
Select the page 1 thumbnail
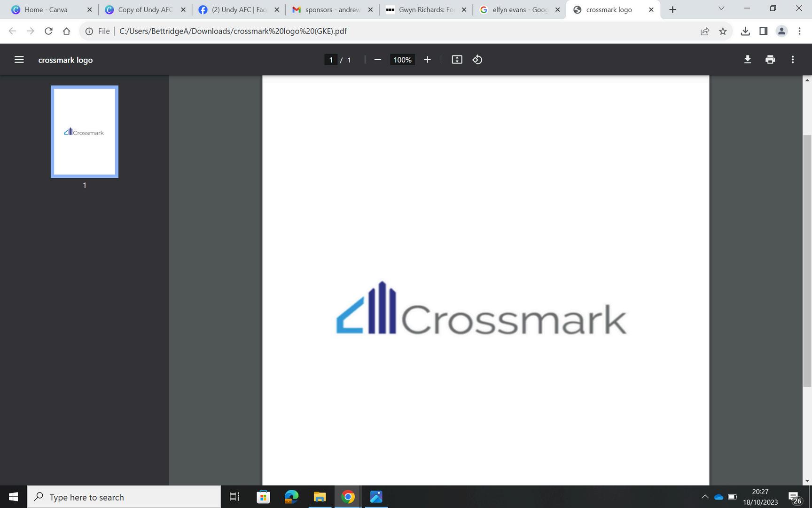pos(85,132)
